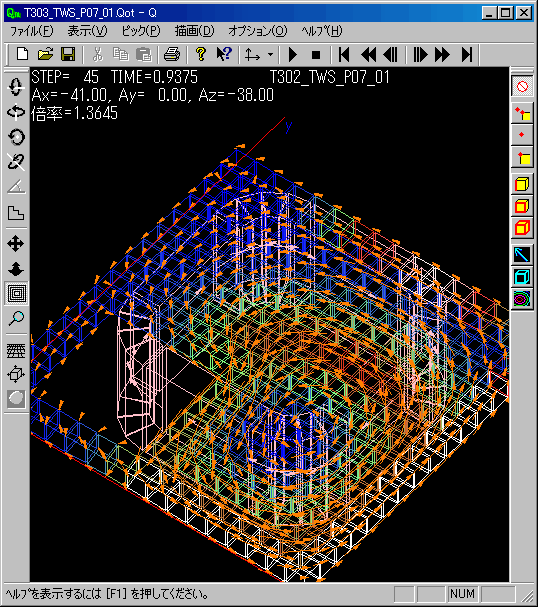Select the pan move arrows tool
Image resolution: width=538 pixels, height=607 pixels.
pos(16,244)
